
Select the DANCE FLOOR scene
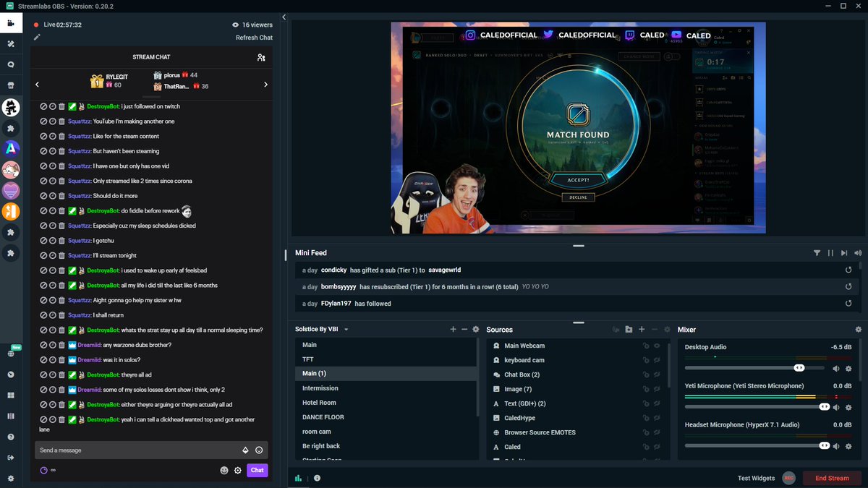386,417
